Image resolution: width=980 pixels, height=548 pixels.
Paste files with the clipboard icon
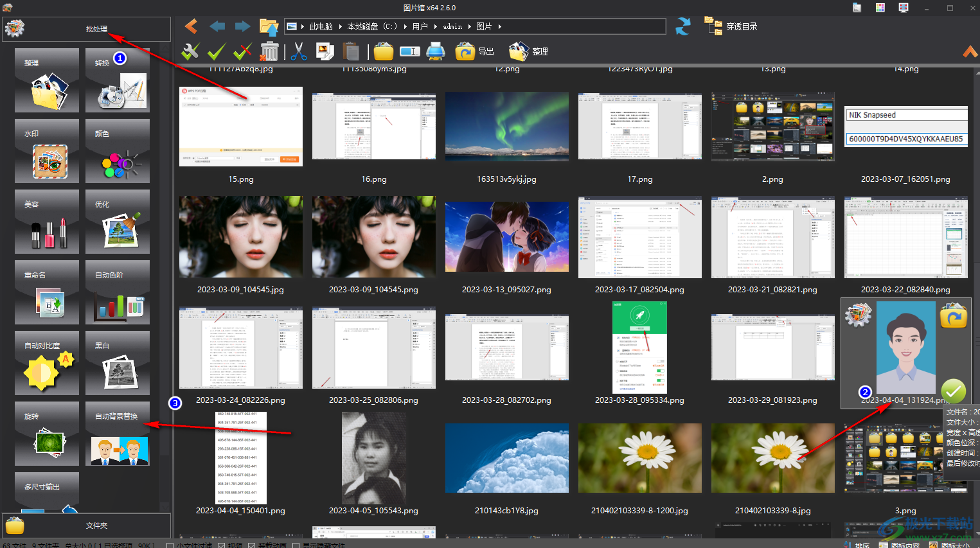351,51
